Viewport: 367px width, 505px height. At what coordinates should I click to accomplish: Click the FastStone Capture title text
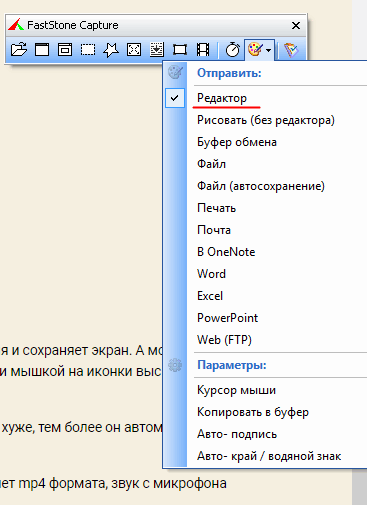[x=73, y=25]
